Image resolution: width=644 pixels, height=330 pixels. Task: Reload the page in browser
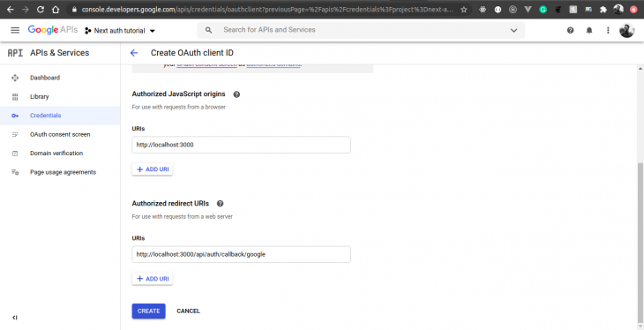pyautogui.click(x=41, y=9)
